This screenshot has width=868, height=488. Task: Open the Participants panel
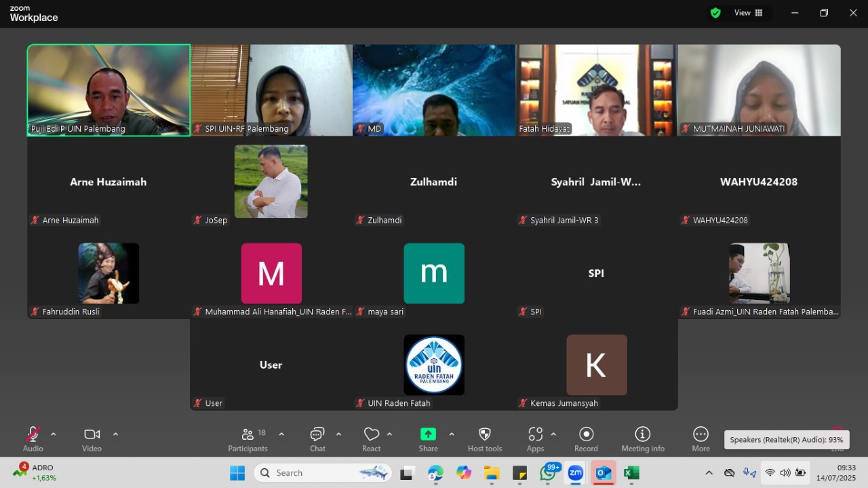[x=248, y=438]
